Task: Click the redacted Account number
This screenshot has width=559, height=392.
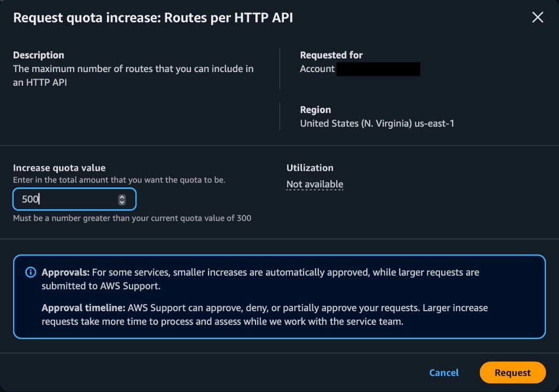Action: [378, 69]
